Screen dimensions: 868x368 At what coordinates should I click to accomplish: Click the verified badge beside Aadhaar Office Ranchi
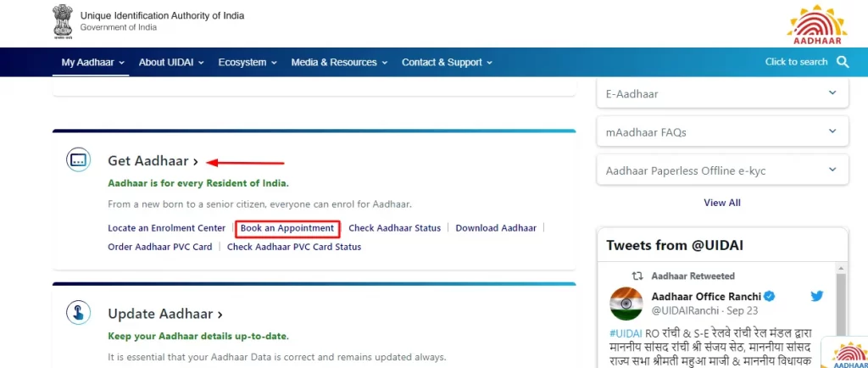[770, 296]
